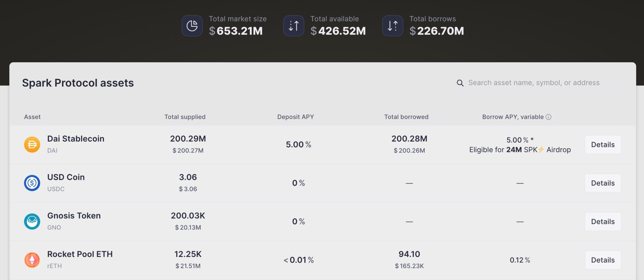
Task: Focus the asset search input field
Action: click(x=534, y=83)
